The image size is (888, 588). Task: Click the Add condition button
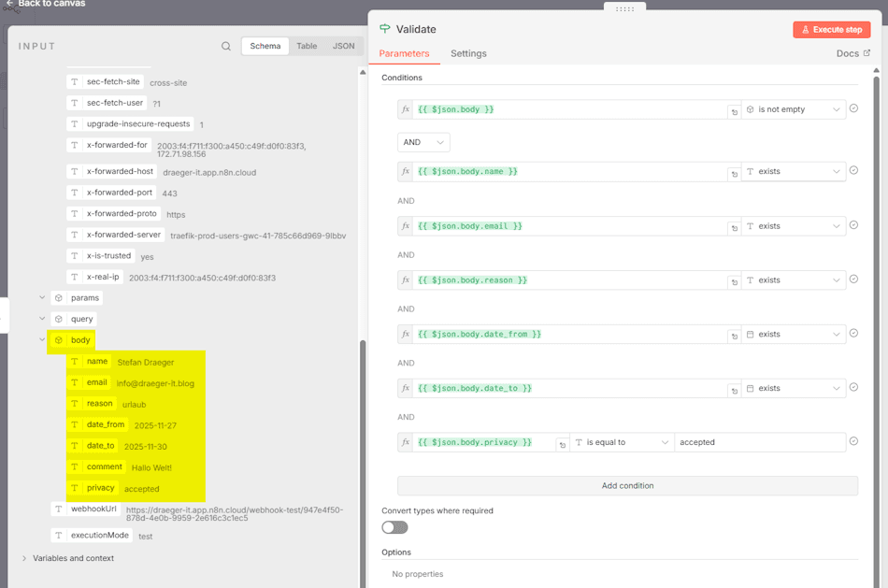[627, 486]
